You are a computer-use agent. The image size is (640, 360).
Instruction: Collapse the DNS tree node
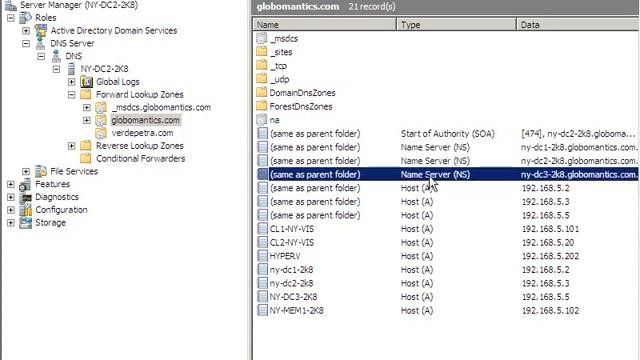(x=41, y=56)
